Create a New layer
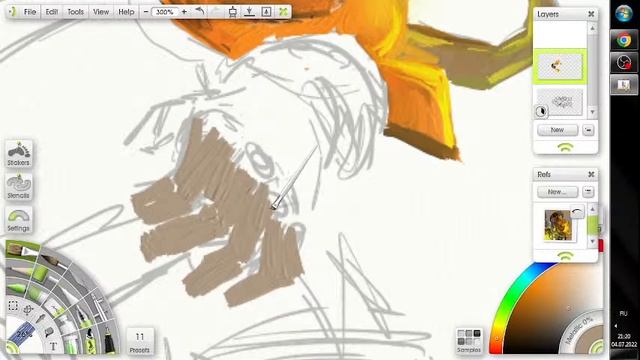This screenshot has width=640, height=360. [558, 130]
